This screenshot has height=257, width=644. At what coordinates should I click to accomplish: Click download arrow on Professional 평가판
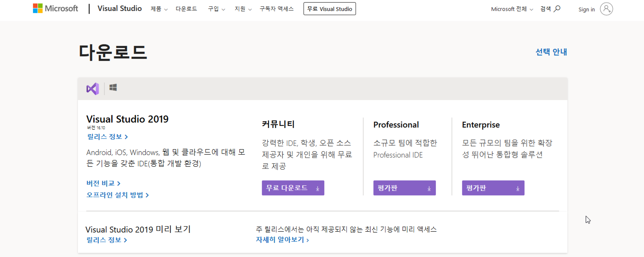(429, 188)
